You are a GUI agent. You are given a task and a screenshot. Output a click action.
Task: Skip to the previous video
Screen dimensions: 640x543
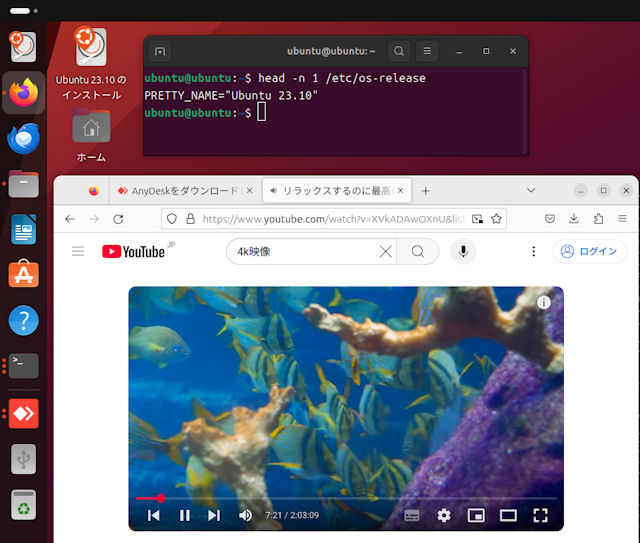click(x=154, y=516)
